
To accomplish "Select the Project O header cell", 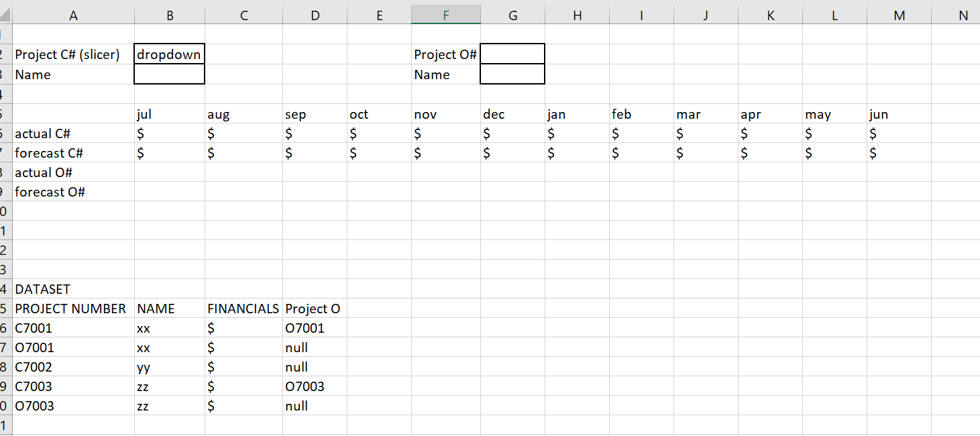I will pyautogui.click(x=315, y=309).
